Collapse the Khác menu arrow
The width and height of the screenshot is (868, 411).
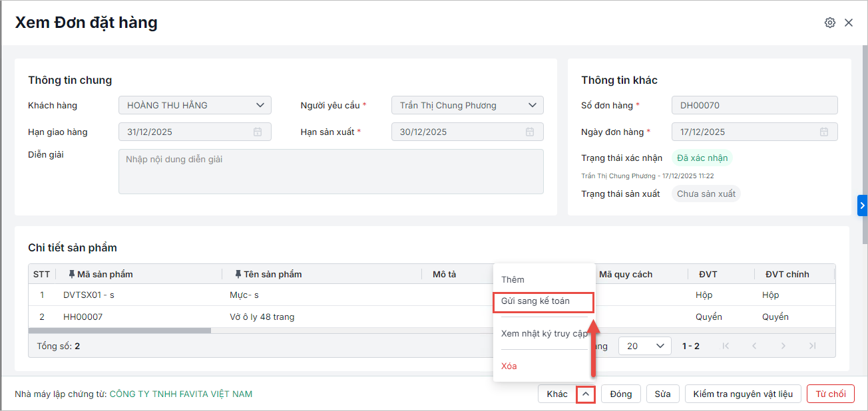(585, 394)
